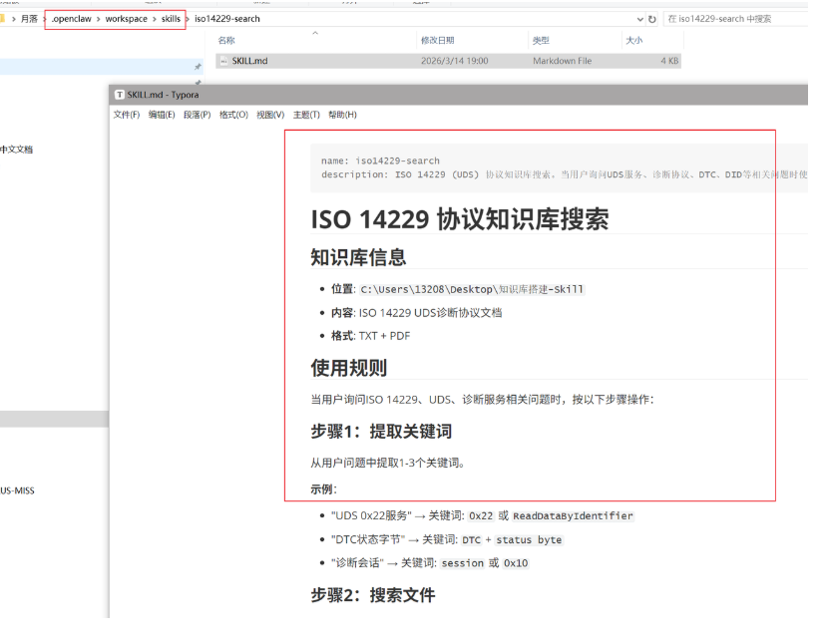The image size is (827, 644).
Task: Click the 使用规则 heading
Action: pyautogui.click(x=348, y=368)
